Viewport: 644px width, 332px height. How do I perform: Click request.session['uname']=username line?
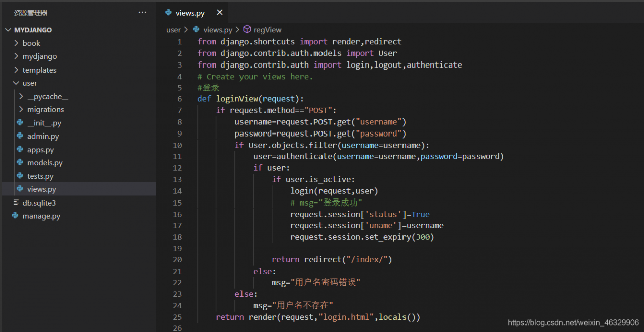(x=367, y=225)
